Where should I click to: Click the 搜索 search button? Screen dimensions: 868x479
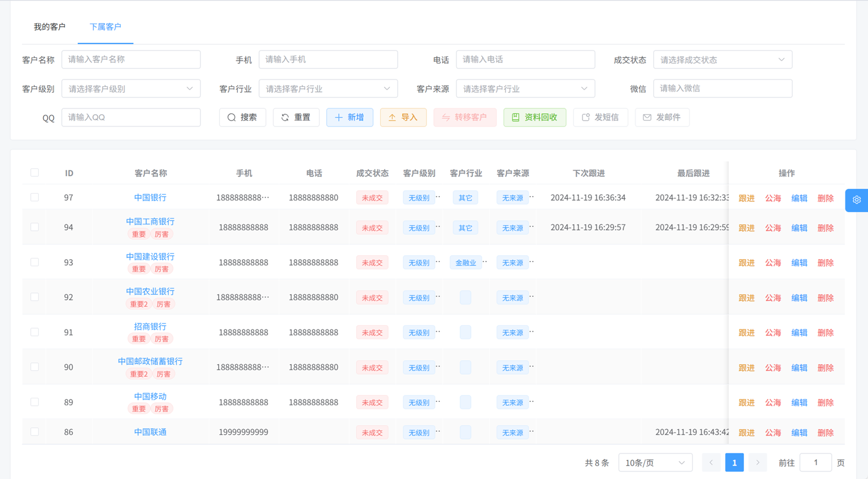(x=243, y=117)
